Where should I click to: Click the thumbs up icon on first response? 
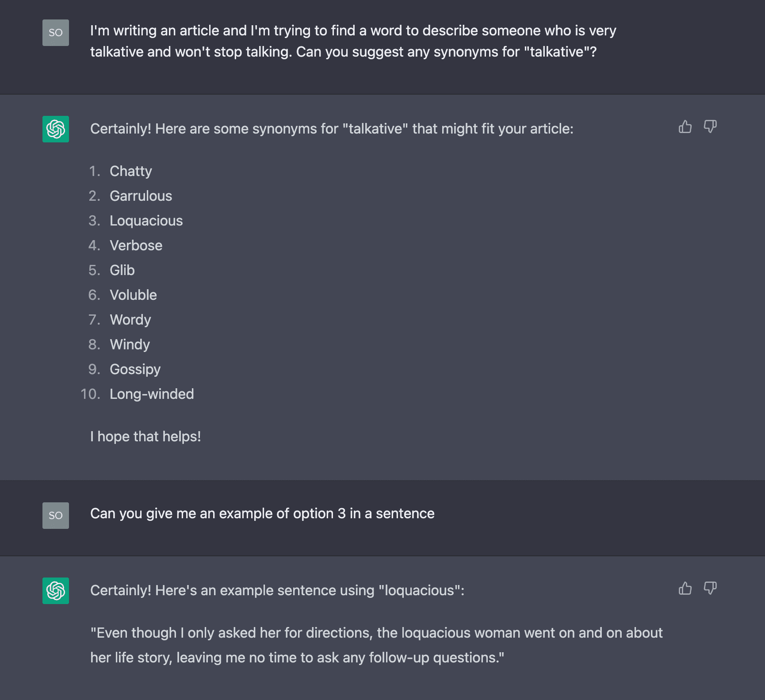(x=685, y=127)
